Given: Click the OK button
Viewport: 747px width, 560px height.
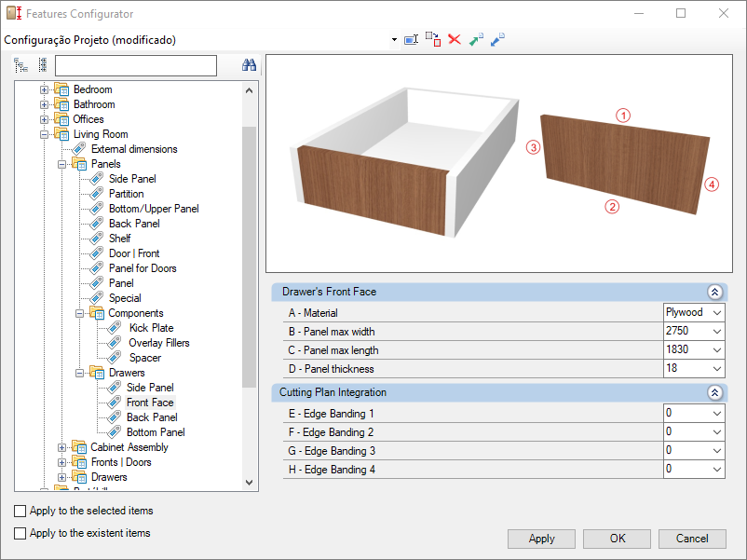Looking at the screenshot, I should coord(618,539).
